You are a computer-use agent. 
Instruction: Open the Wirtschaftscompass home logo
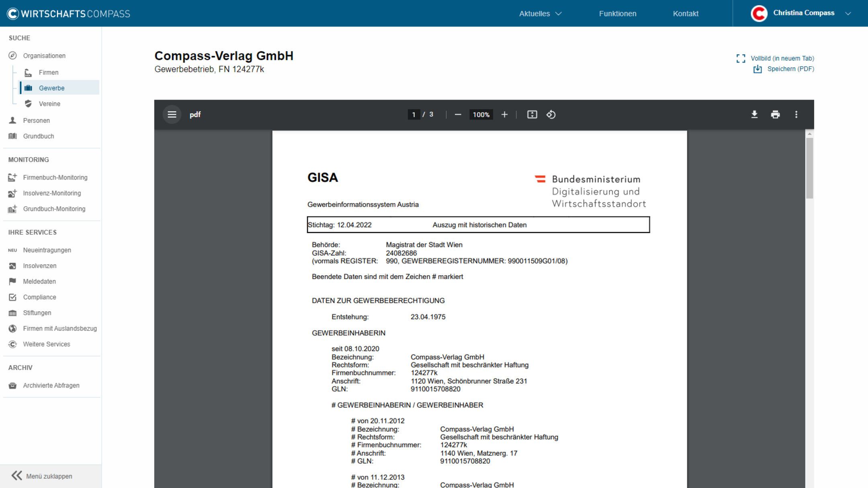68,13
